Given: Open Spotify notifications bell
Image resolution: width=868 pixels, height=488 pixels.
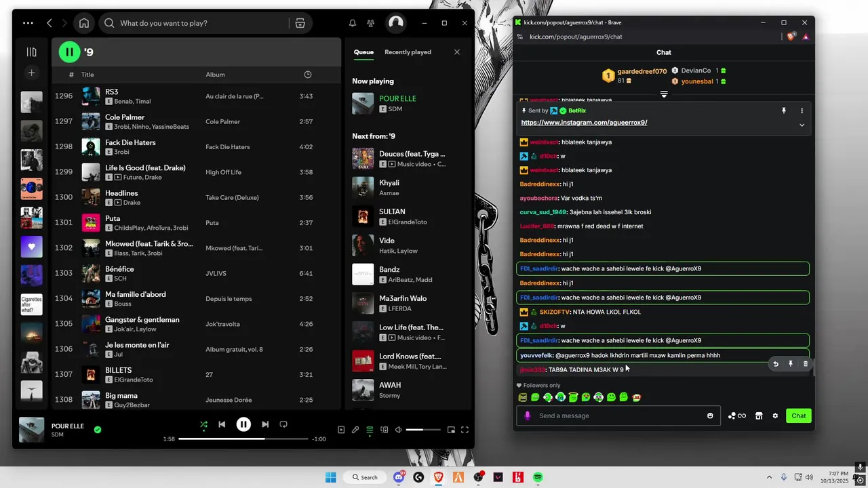Looking at the screenshot, I should [x=353, y=23].
